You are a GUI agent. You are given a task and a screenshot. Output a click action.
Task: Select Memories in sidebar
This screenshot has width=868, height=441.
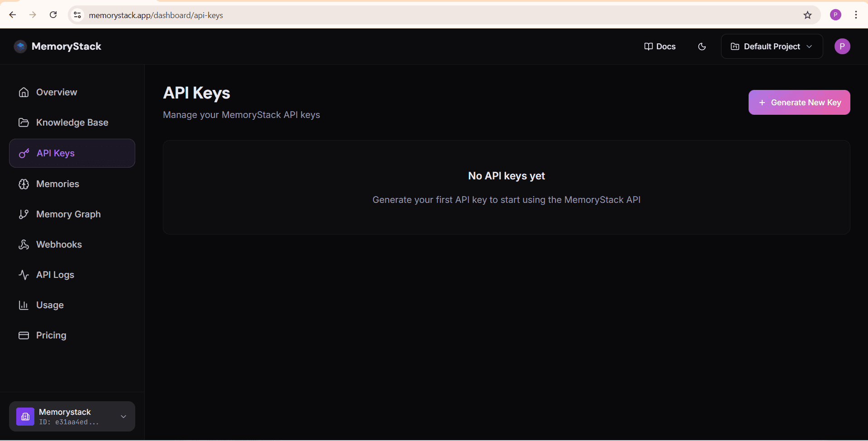(x=72, y=184)
